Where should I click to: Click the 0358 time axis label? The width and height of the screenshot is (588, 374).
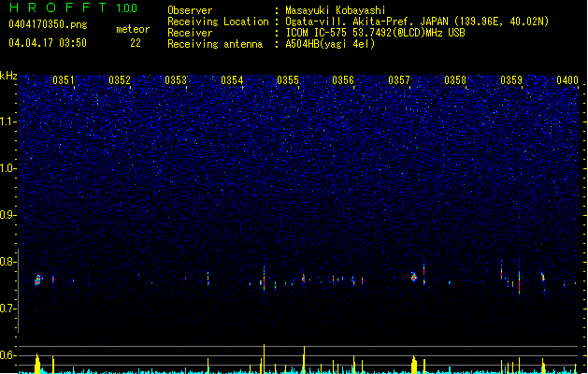tap(455, 80)
